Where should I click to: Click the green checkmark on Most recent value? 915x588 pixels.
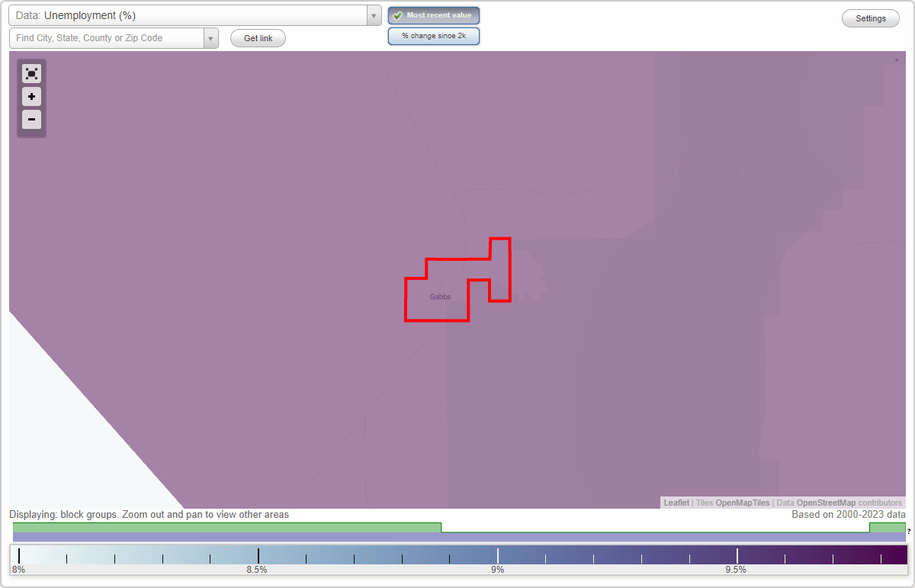[x=397, y=14]
